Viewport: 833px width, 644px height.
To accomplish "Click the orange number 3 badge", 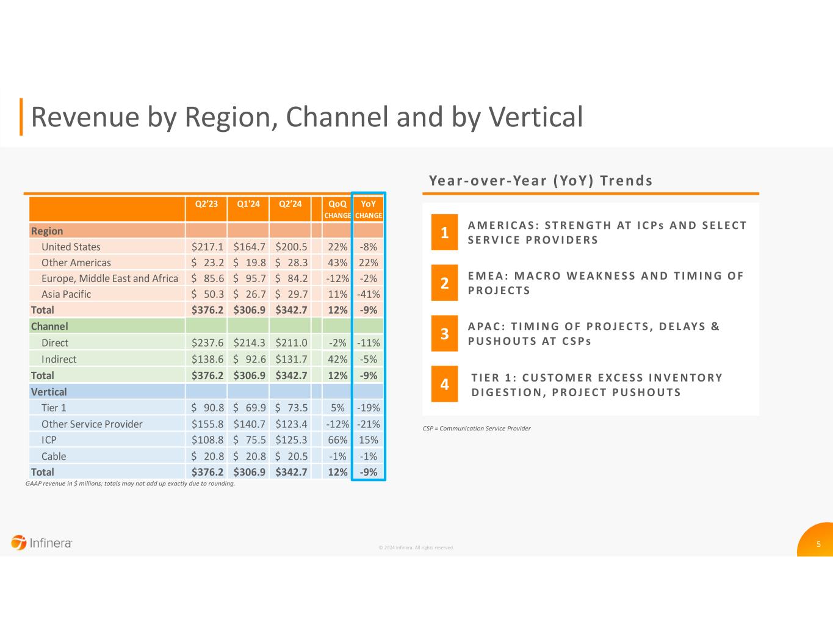I will coord(444,333).
